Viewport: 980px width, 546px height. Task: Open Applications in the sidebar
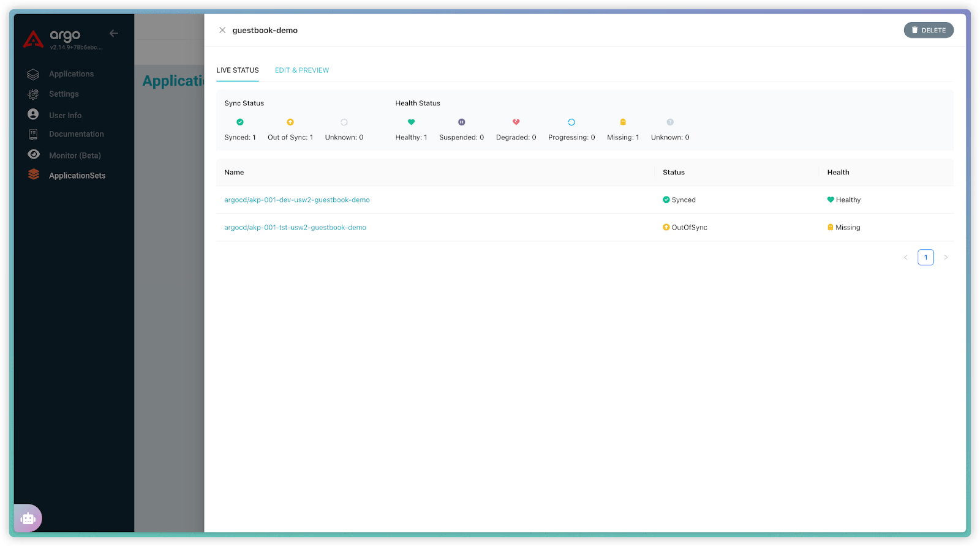click(72, 74)
